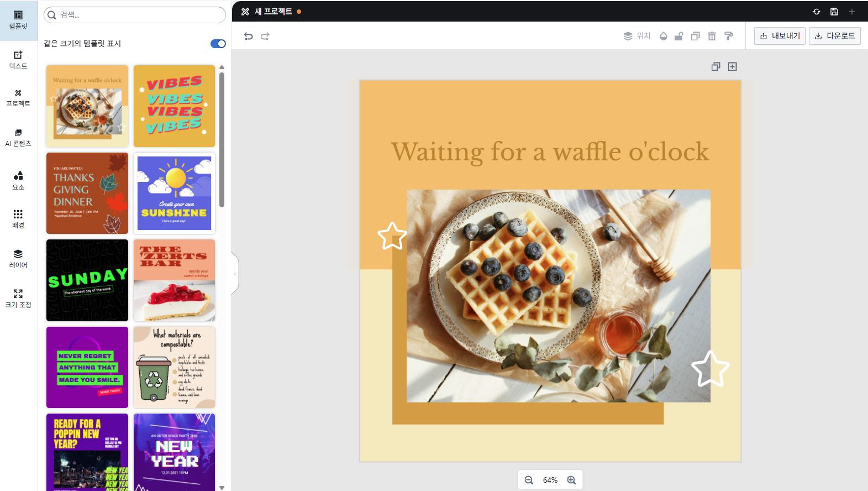Viewport: 868px width, 491px height.
Task: Select the waffle photo on canvas
Action: 559,296
